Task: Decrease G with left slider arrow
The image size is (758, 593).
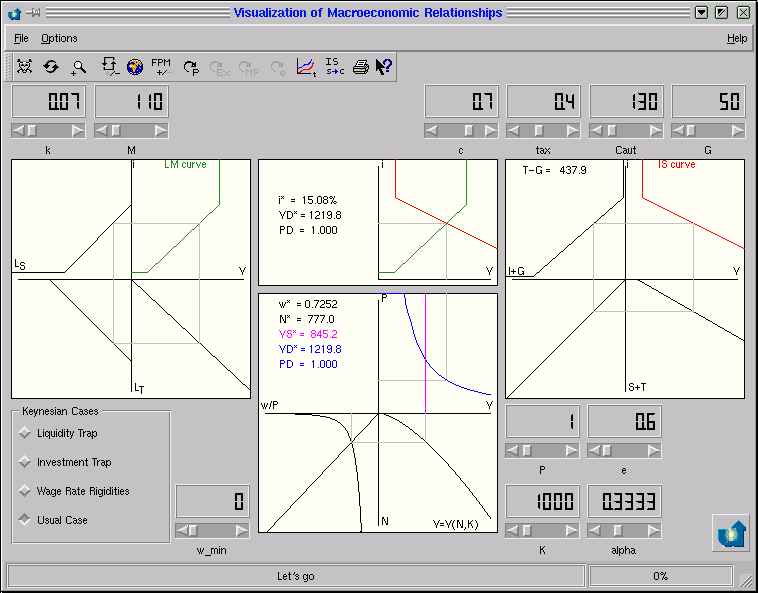Action: (678, 130)
